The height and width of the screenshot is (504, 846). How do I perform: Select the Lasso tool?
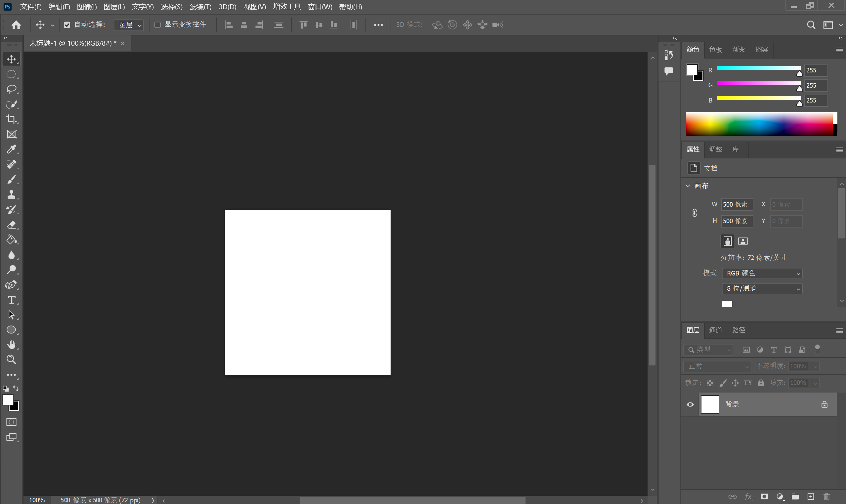pos(12,89)
